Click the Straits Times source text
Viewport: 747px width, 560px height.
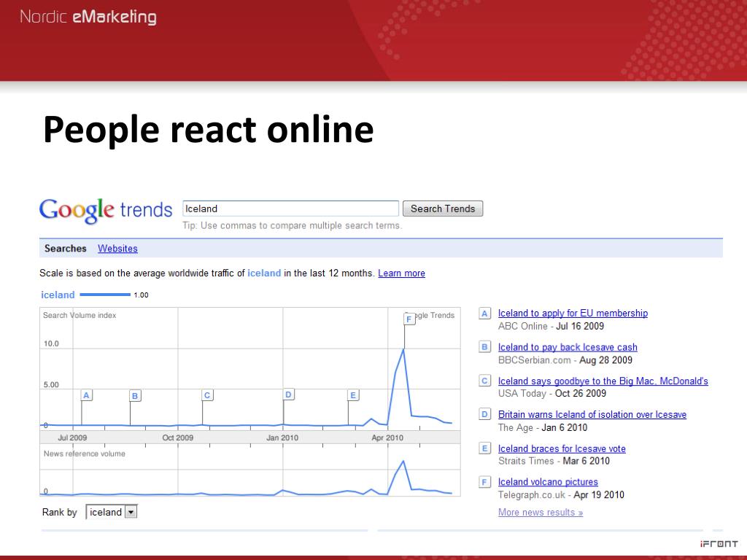click(526, 461)
